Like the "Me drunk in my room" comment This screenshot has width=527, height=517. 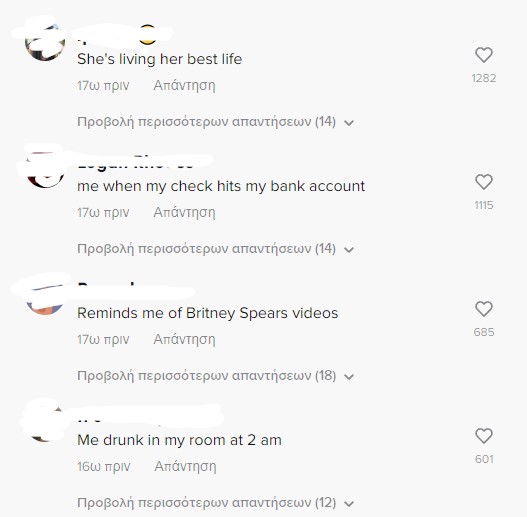click(x=484, y=436)
